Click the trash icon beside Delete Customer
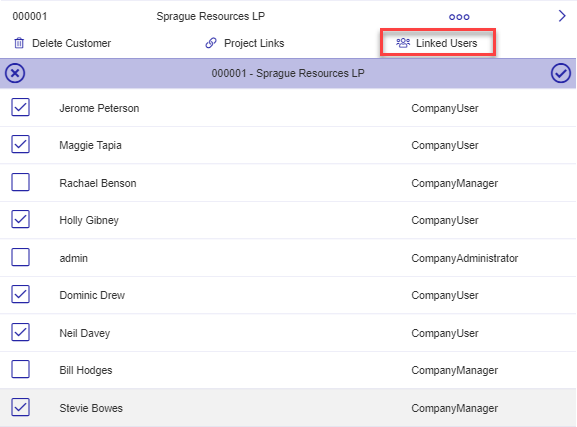Screen dimensions: 577x427 point(19,43)
